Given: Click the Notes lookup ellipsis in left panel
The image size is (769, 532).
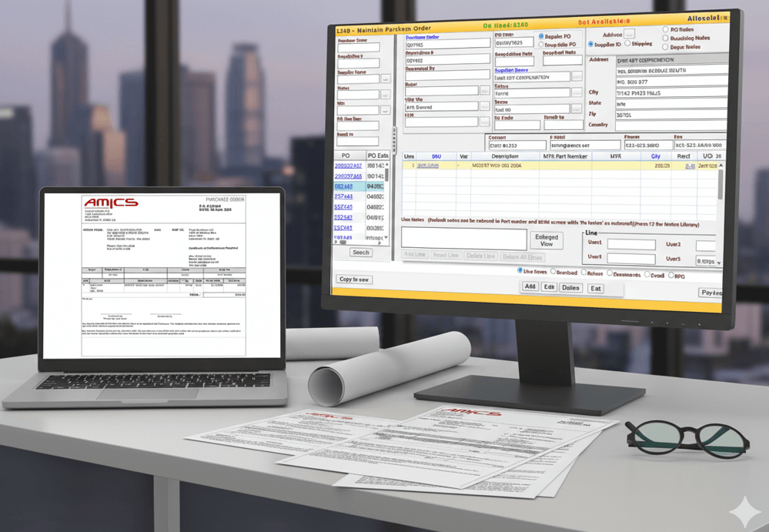Looking at the screenshot, I should click(x=385, y=95).
